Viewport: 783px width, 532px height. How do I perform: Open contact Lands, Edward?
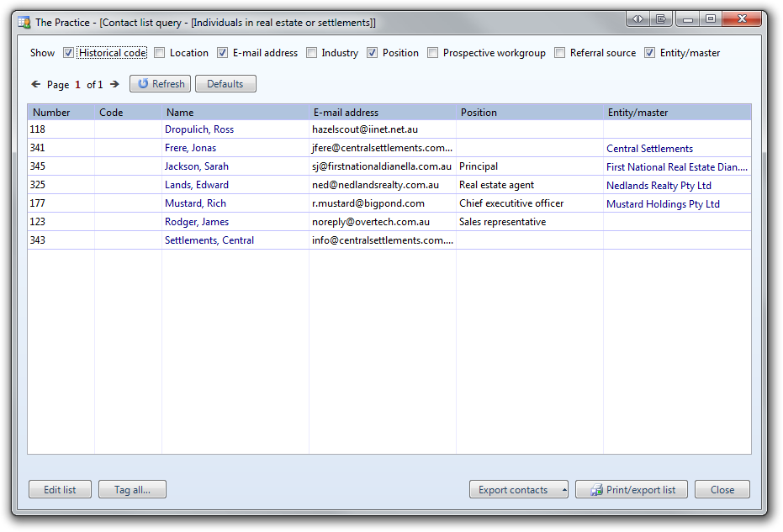[x=197, y=185]
